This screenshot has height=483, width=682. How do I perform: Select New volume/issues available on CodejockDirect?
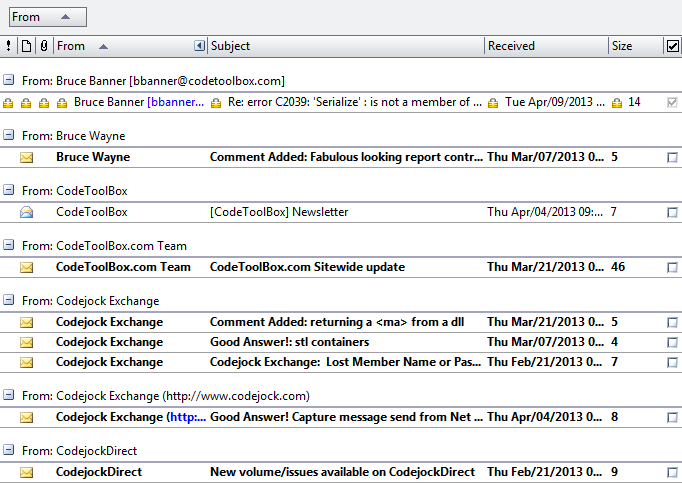(x=342, y=472)
